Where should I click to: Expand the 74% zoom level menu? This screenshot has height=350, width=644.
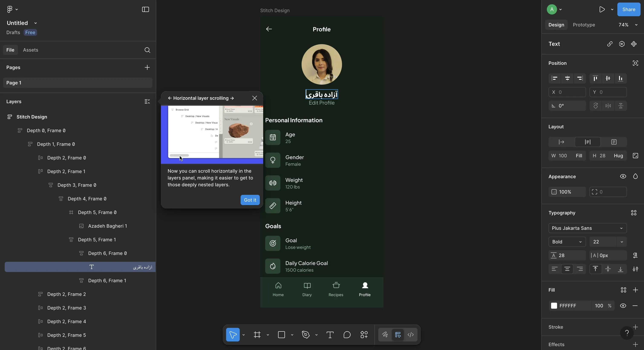tap(636, 25)
